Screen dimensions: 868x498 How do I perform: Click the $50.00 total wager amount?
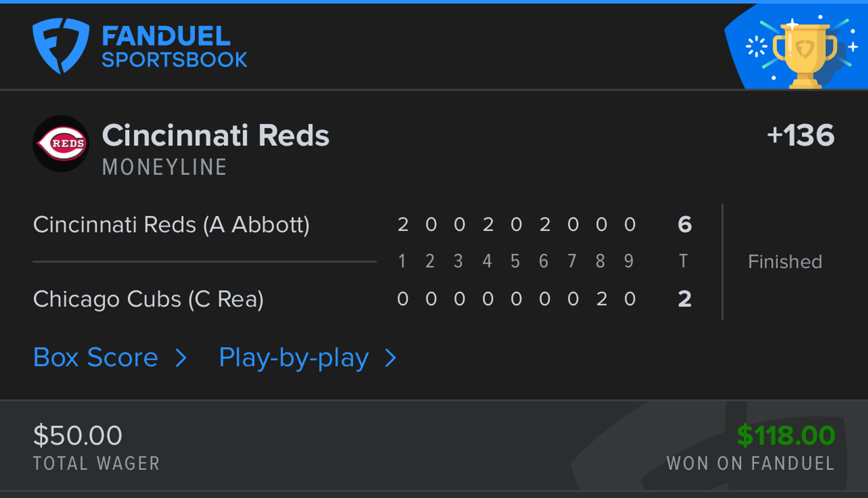tap(78, 435)
